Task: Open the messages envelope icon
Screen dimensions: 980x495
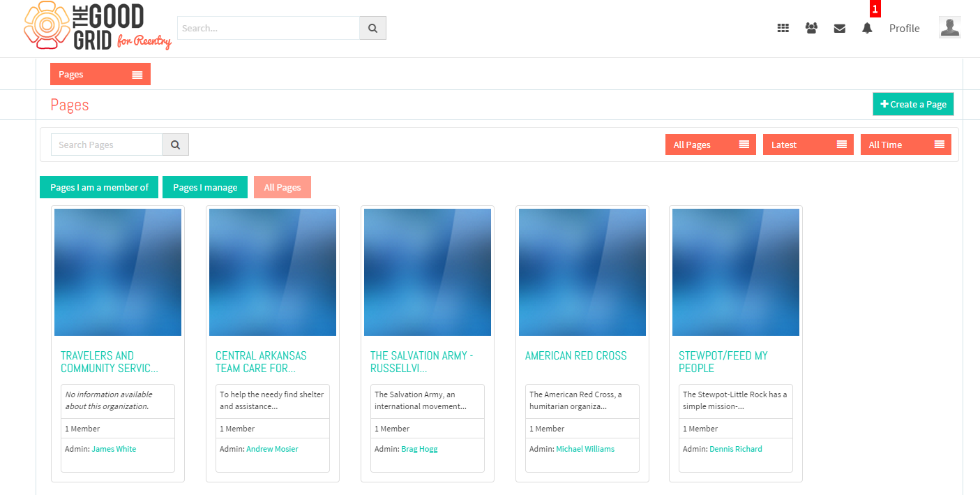Action: [840, 29]
